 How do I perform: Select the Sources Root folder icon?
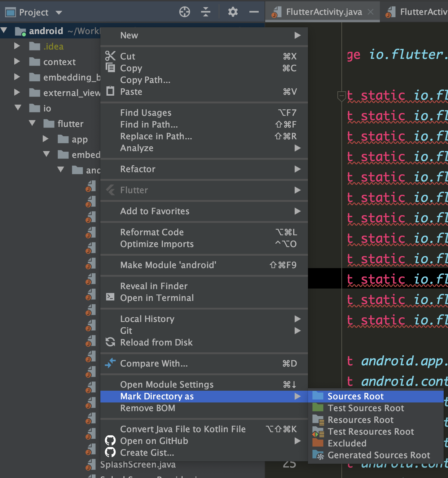pyautogui.click(x=318, y=396)
